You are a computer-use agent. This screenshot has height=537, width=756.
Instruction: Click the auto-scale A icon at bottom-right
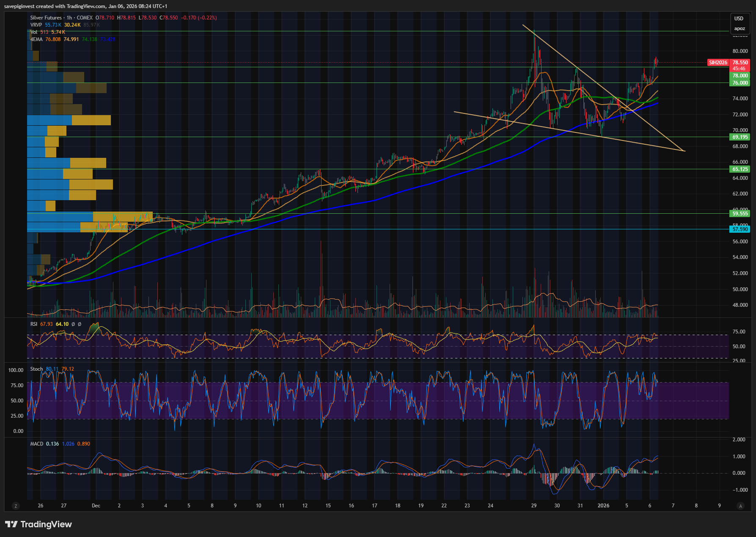(x=740, y=506)
